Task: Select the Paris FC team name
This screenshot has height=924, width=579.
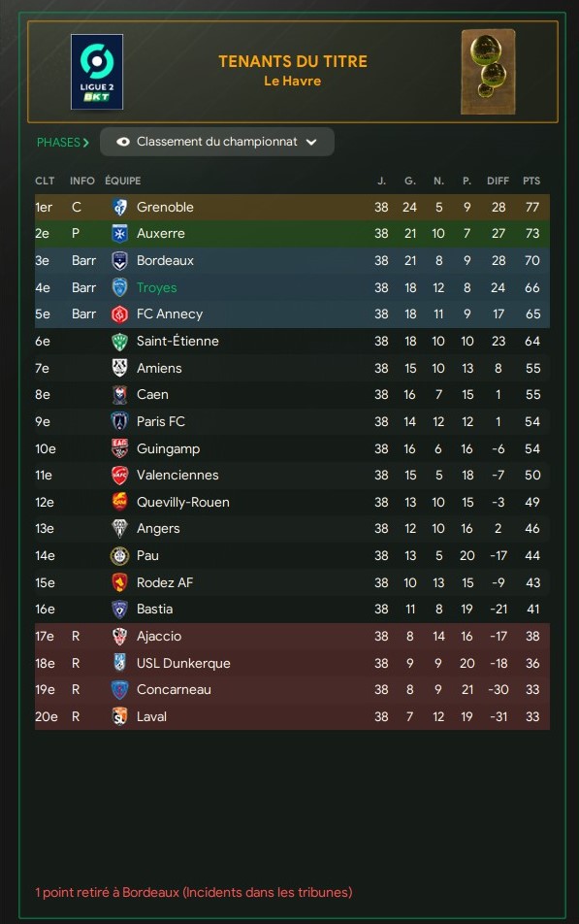Action: pyautogui.click(x=161, y=421)
